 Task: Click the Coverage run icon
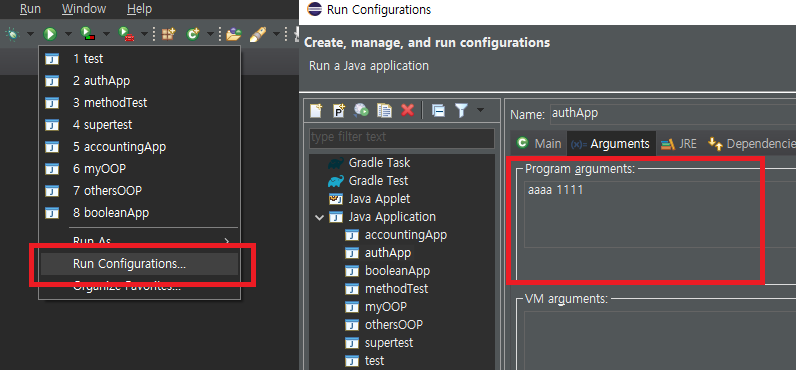click(87, 34)
